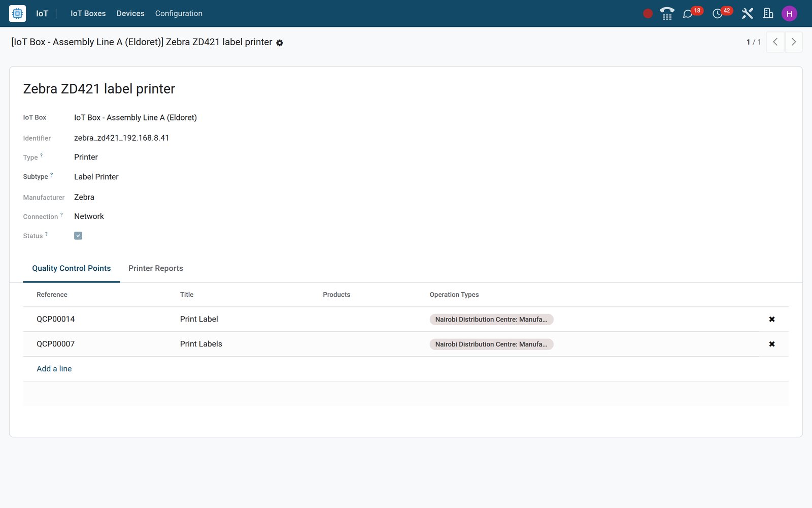Viewport: 812px width, 508px height.
Task: Edit the device name Zebra ZD421 label printer
Action: pos(99,89)
